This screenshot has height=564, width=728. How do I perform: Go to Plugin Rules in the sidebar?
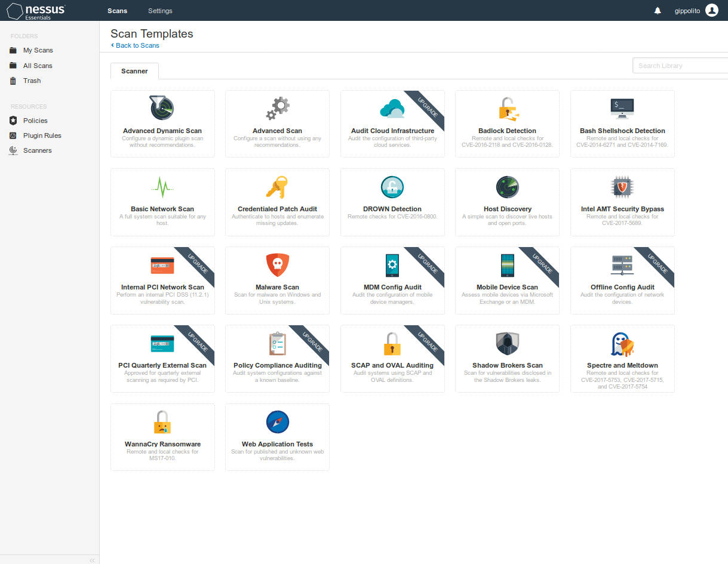point(42,135)
